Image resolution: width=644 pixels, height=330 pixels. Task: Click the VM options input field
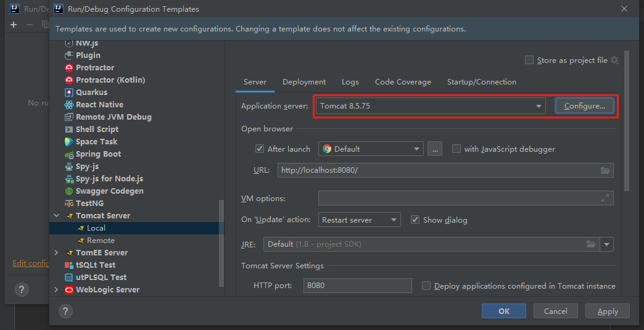click(x=466, y=198)
